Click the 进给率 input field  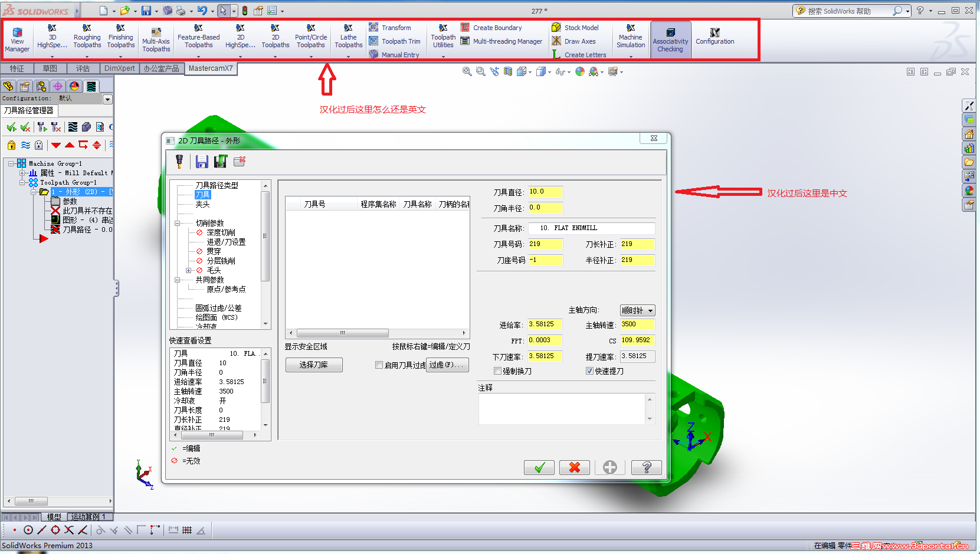545,324
